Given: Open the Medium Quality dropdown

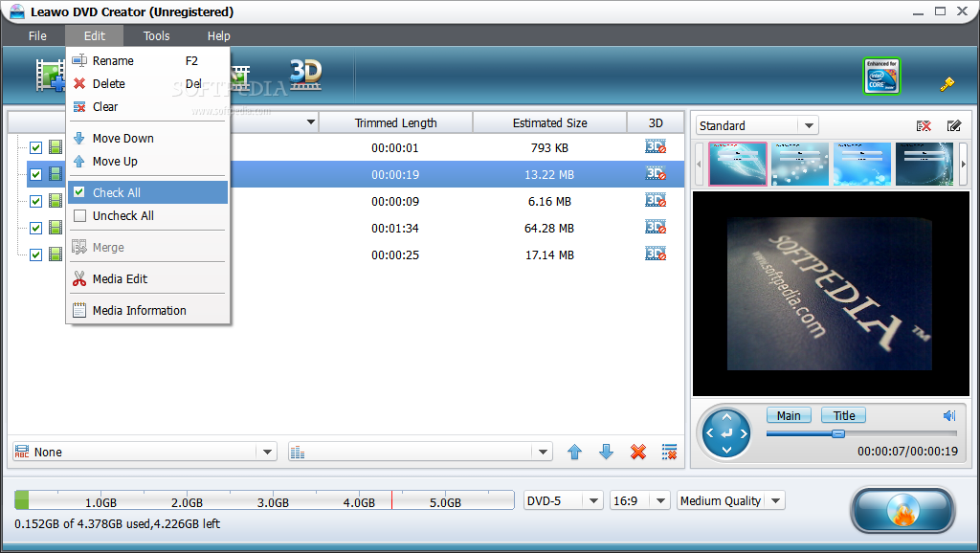Looking at the screenshot, I should tap(775, 501).
